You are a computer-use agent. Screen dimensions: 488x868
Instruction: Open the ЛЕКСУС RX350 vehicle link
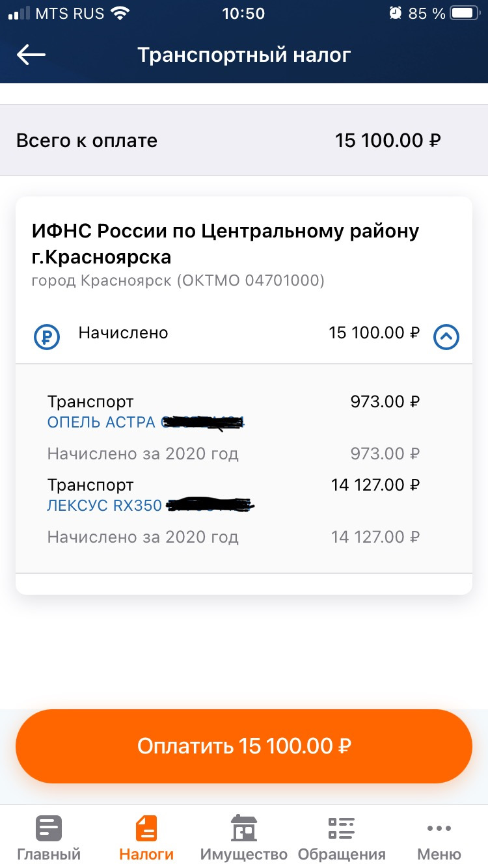pyautogui.click(x=104, y=506)
